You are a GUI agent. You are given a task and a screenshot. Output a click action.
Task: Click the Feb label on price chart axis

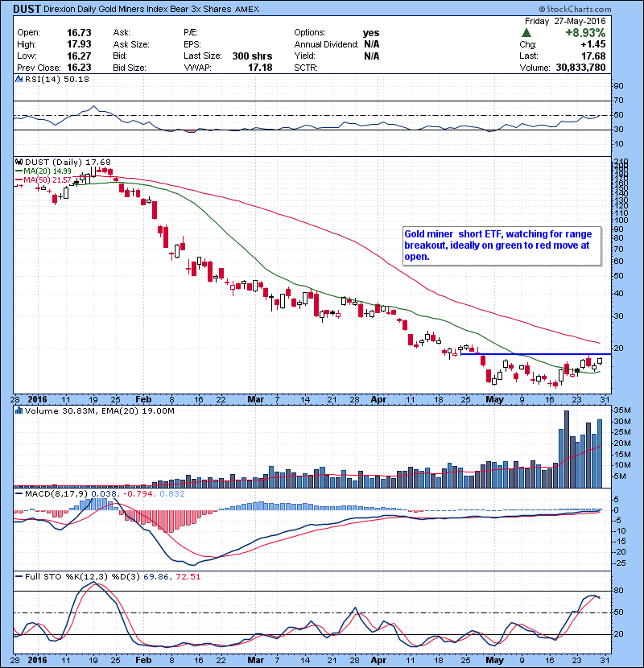[x=143, y=399]
